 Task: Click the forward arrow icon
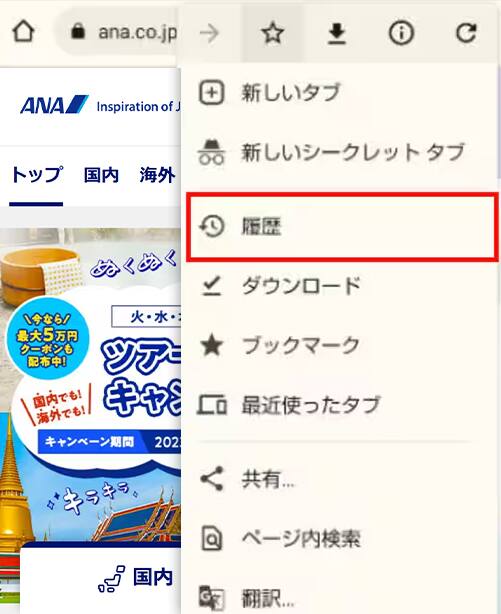pyautogui.click(x=209, y=33)
